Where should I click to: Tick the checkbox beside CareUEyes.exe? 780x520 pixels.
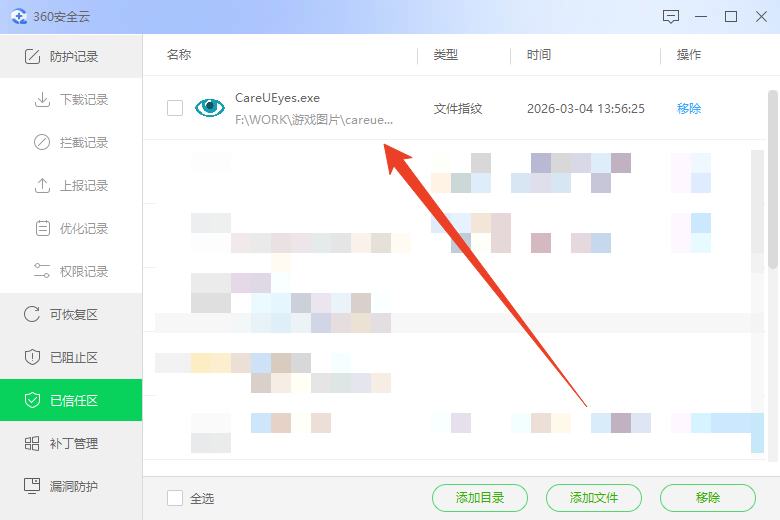coord(175,108)
